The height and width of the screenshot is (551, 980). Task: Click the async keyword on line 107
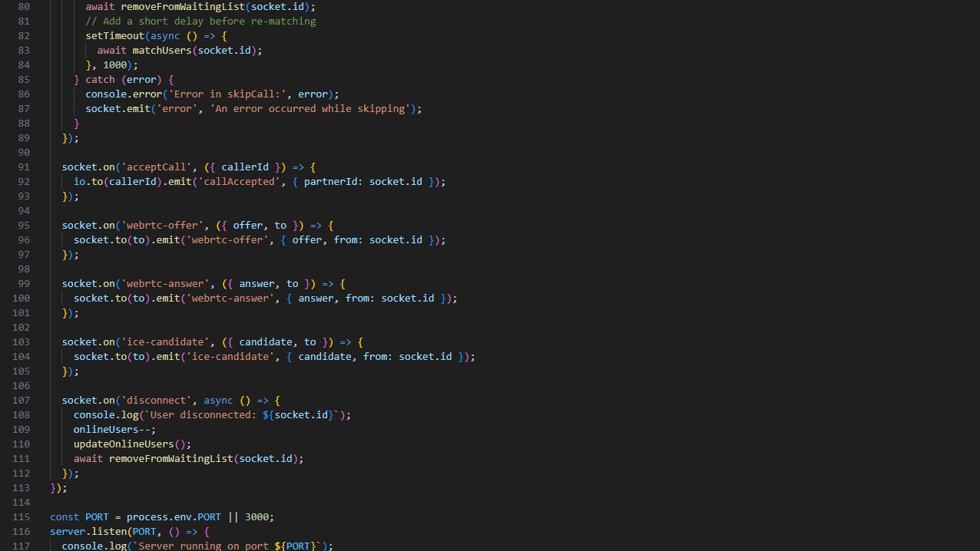coord(218,400)
